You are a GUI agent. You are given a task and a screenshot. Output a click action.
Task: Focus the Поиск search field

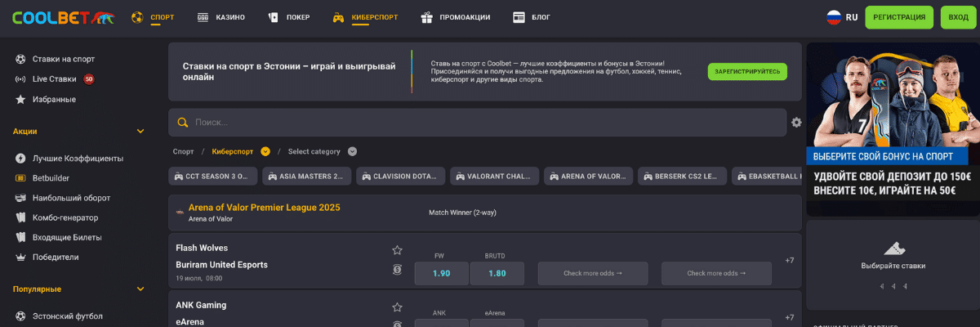click(x=478, y=123)
